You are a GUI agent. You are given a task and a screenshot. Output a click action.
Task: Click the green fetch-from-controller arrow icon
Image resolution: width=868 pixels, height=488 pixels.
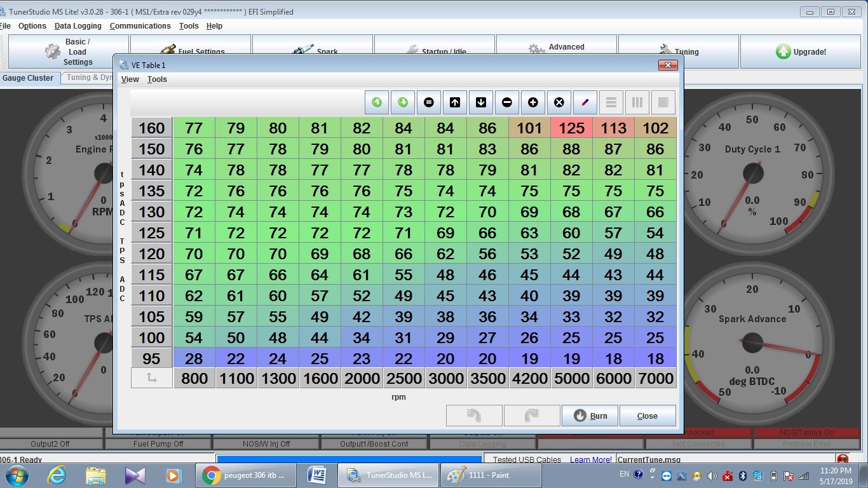pos(377,102)
